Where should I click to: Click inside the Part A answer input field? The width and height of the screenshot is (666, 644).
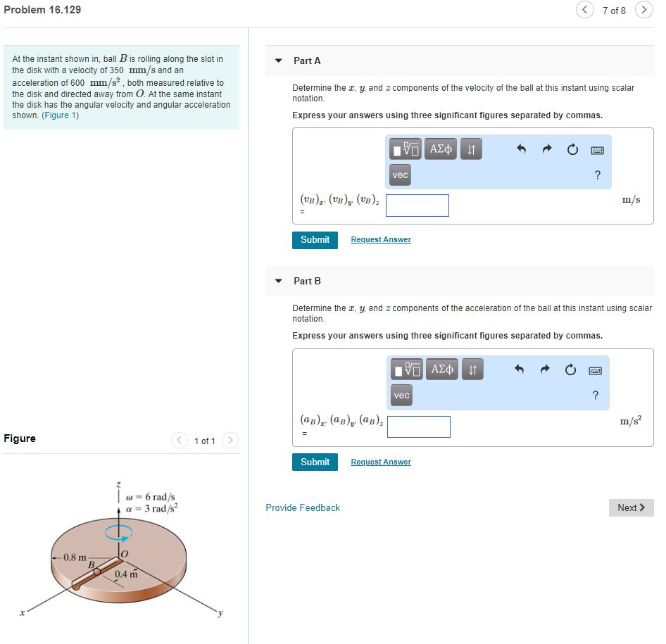pyautogui.click(x=417, y=205)
